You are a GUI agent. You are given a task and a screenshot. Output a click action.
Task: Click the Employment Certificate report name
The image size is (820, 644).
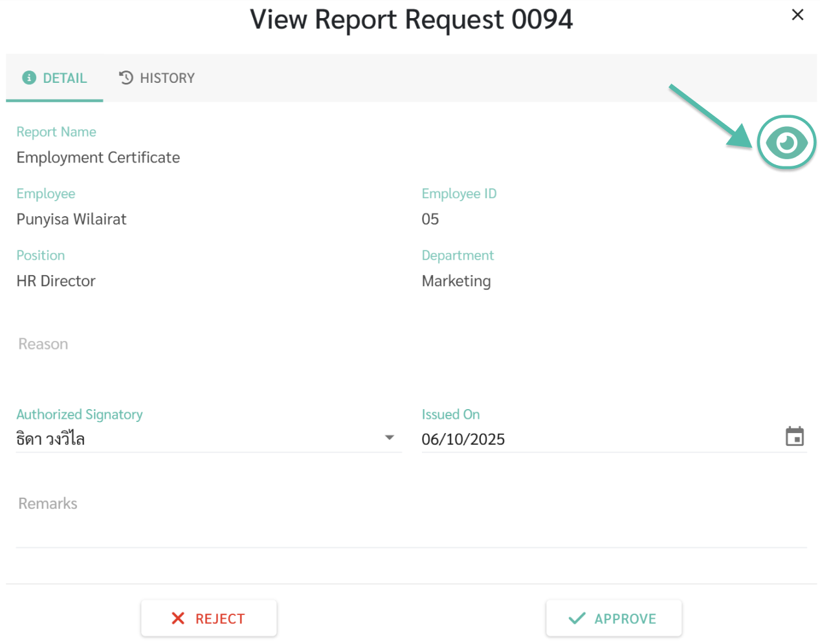(98, 158)
